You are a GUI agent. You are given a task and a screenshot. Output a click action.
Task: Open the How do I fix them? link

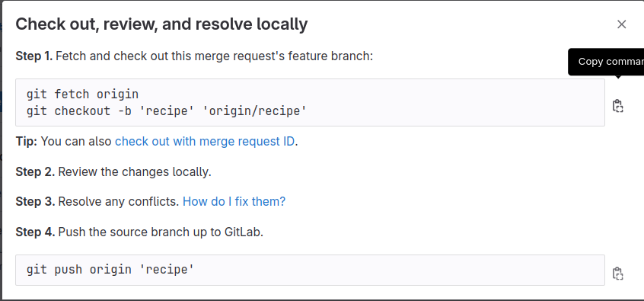(234, 201)
